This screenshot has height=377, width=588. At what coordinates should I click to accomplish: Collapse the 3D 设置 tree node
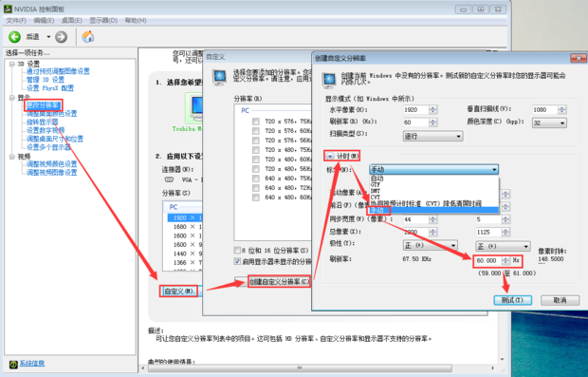pos(12,64)
